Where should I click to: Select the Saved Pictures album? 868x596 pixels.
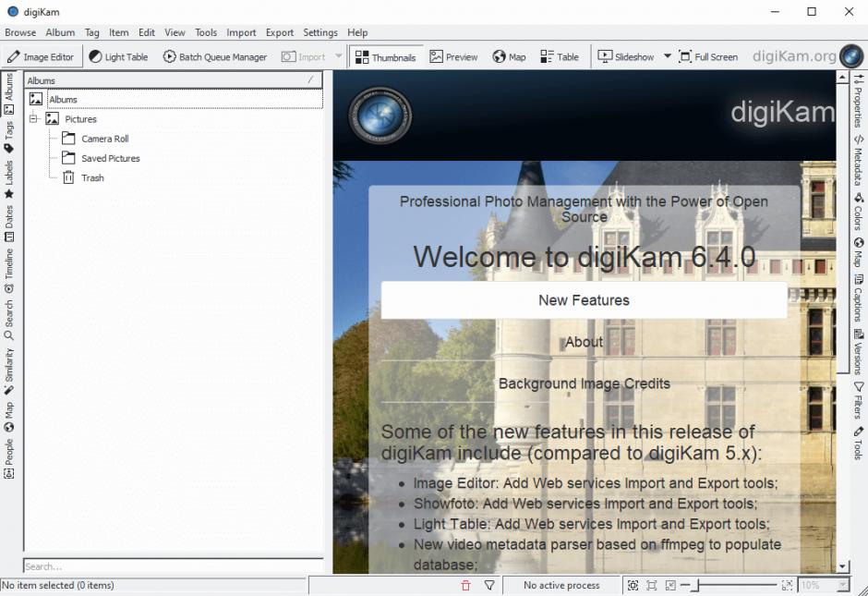pyautogui.click(x=110, y=158)
